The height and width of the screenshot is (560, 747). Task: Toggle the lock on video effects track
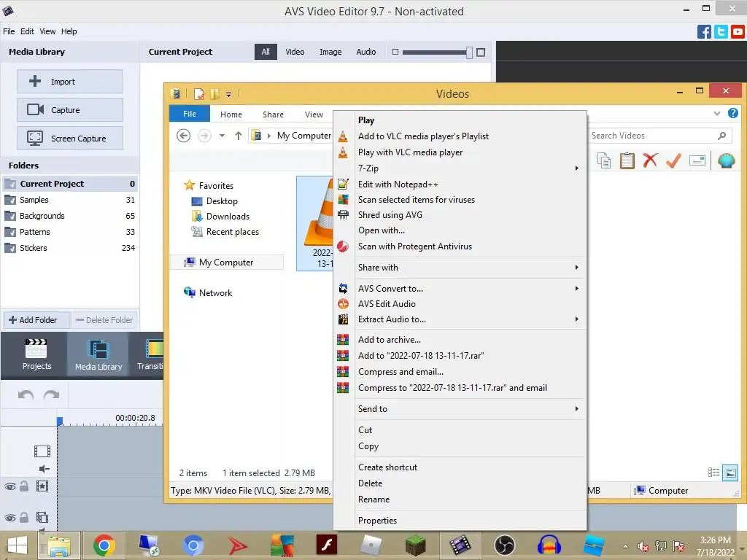pyautogui.click(x=24, y=486)
